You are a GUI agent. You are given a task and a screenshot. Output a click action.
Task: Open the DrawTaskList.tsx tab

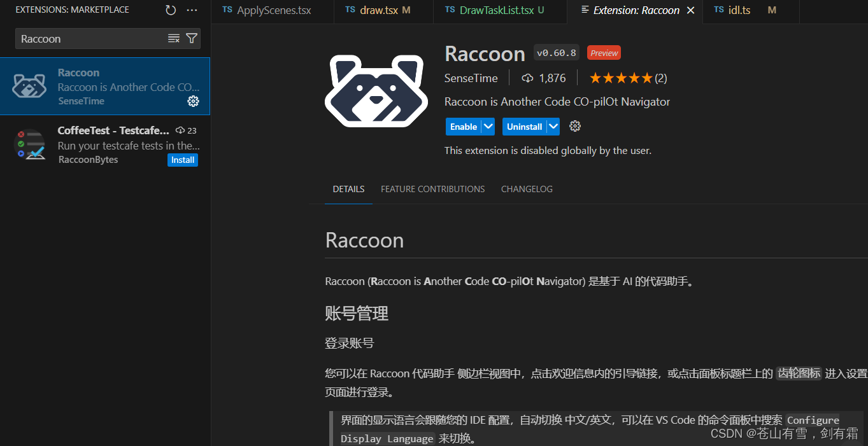[x=500, y=11]
